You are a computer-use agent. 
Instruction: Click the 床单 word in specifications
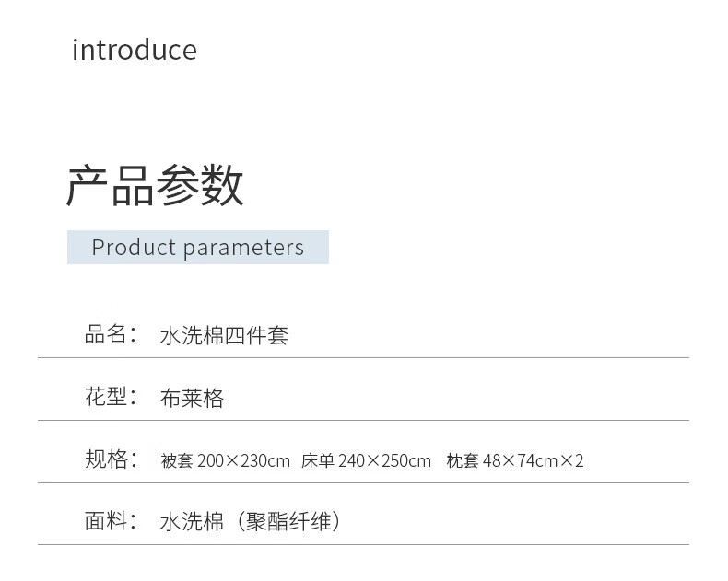coord(317,460)
